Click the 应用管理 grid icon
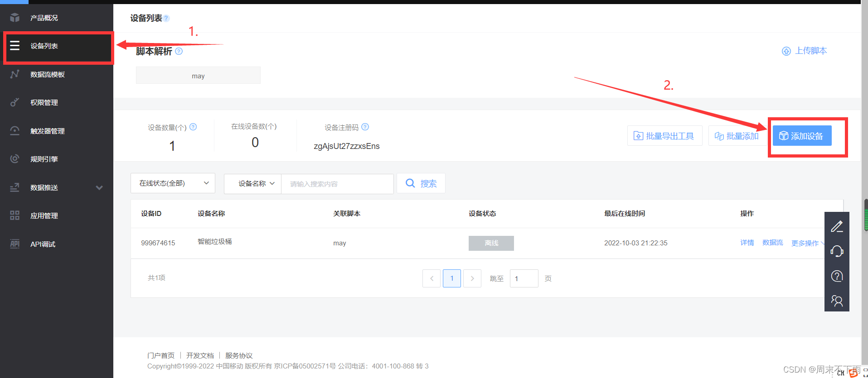 15,215
